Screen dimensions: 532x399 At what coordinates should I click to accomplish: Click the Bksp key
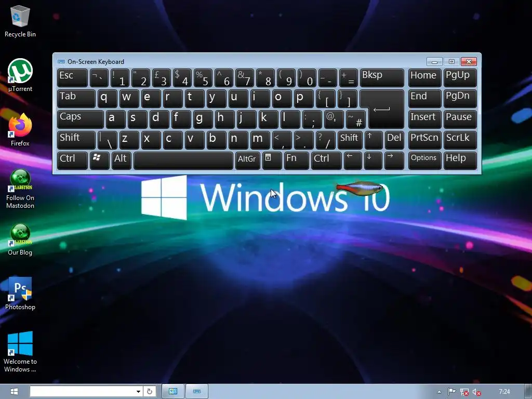click(382, 78)
